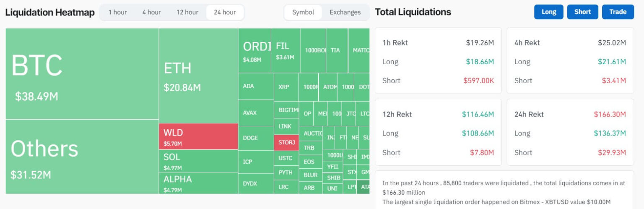Click the BTC $38.49M heatmap tile
The width and height of the screenshot is (644, 209).
(82, 74)
